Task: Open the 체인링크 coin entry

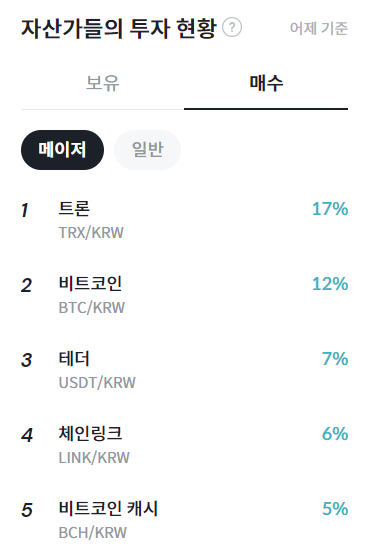Action: [x=184, y=445]
